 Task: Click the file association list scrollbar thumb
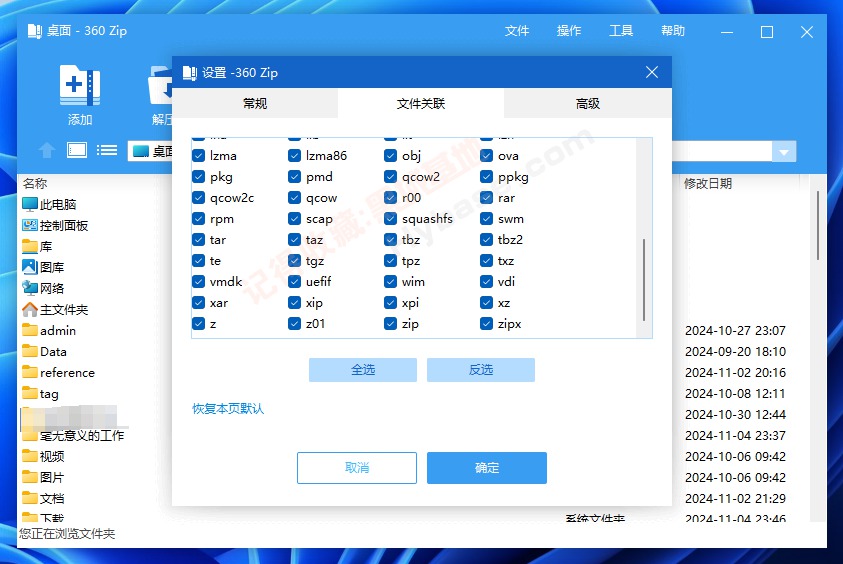[x=644, y=280]
